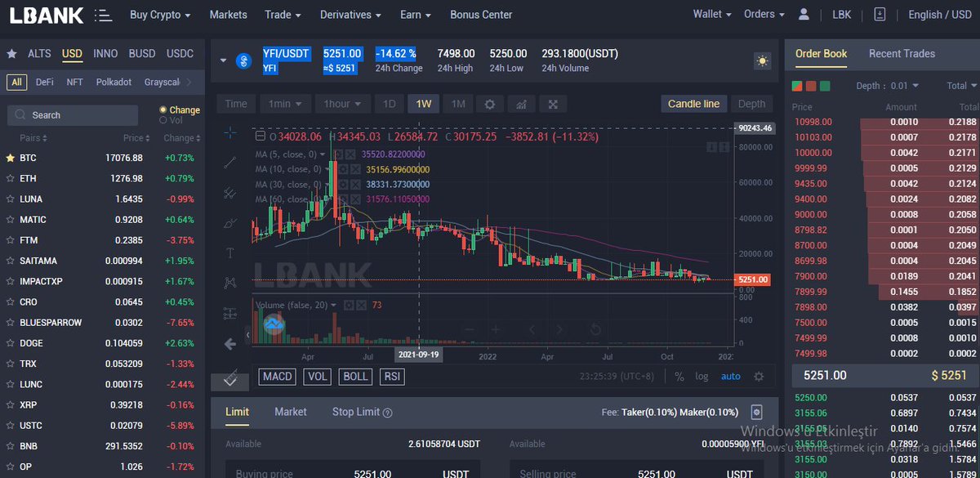Open the Bonus Center link
Viewport: 980px width, 478px height.
click(481, 15)
